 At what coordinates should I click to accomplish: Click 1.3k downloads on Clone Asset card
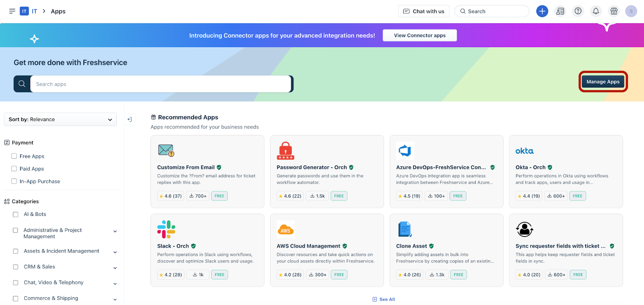point(437,275)
